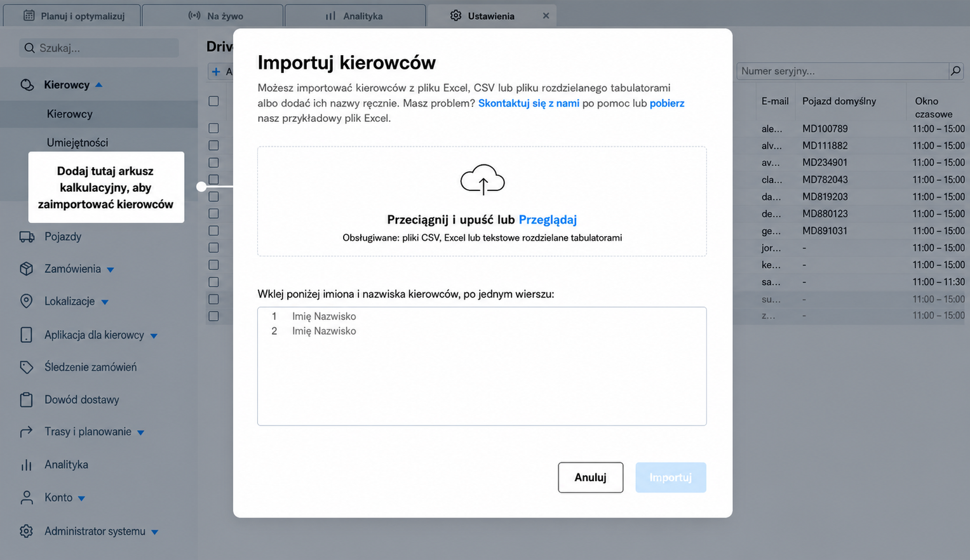
Task: Check the row checkbox for MD880123
Action: point(213,214)
